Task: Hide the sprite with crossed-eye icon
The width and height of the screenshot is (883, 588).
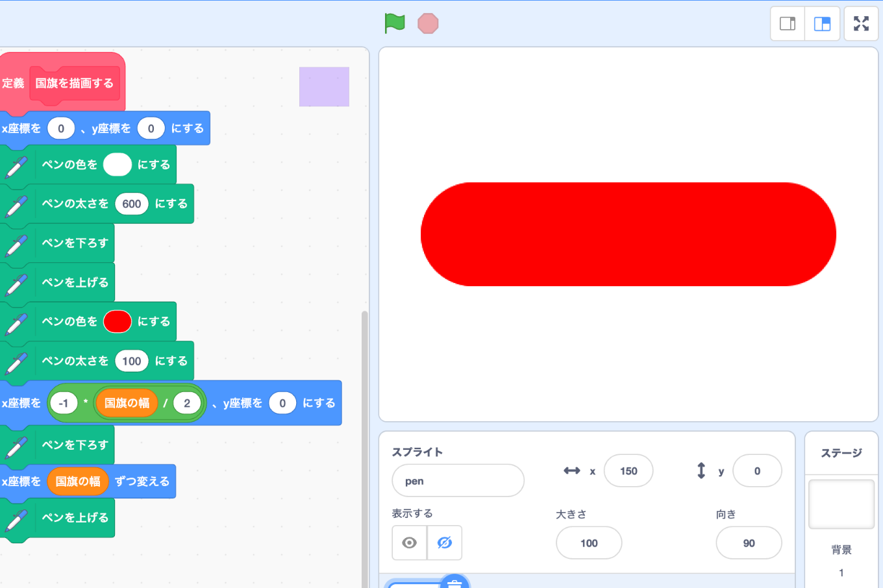Action: 445,543
